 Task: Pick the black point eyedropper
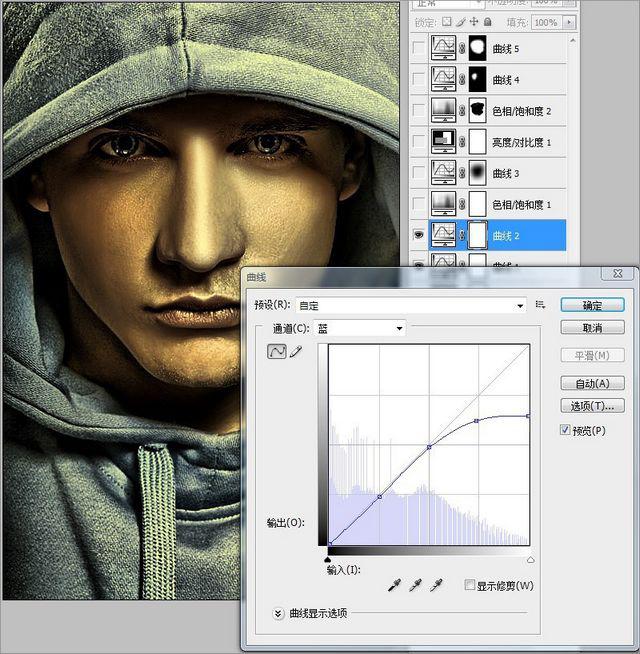[x=395, y=585]
